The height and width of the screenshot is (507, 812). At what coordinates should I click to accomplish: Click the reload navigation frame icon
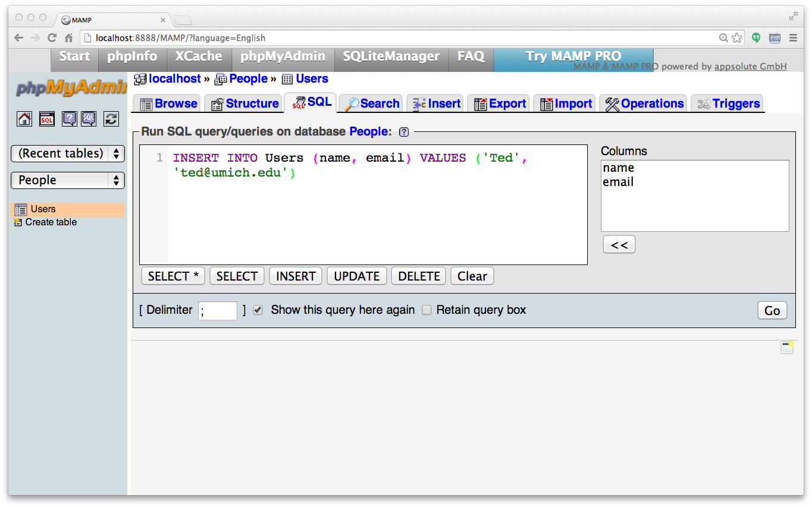(111, 119)
